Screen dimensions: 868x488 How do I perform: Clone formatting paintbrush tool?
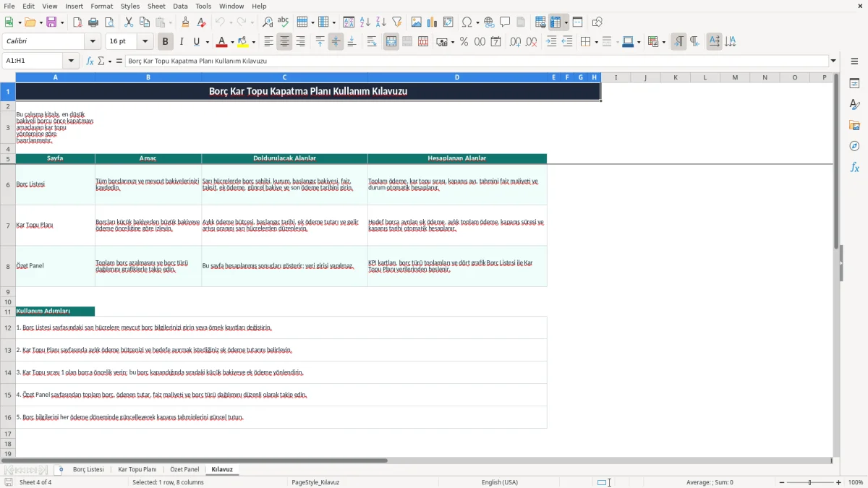tap(186, 22)
